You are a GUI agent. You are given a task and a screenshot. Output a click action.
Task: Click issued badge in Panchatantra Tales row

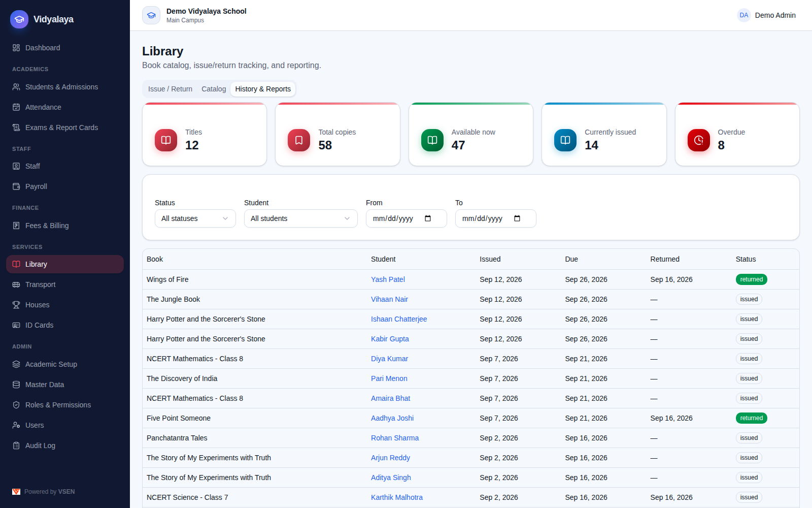click(x=749, y=438)
